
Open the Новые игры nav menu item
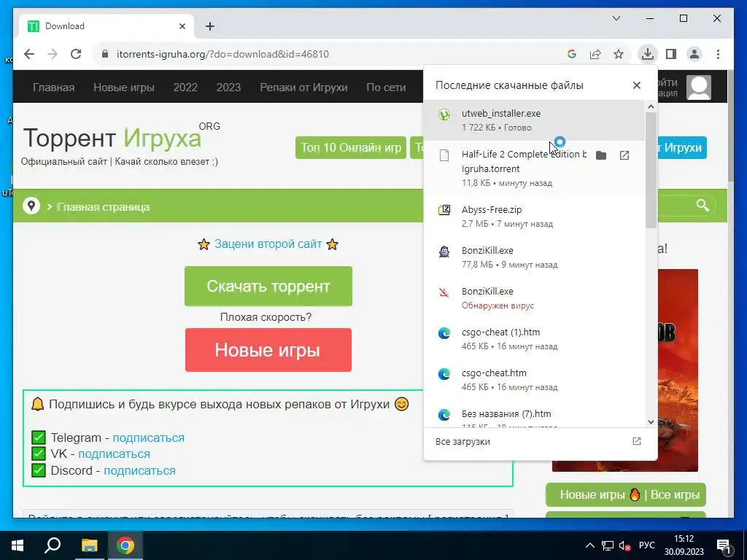tap(124, 87)
